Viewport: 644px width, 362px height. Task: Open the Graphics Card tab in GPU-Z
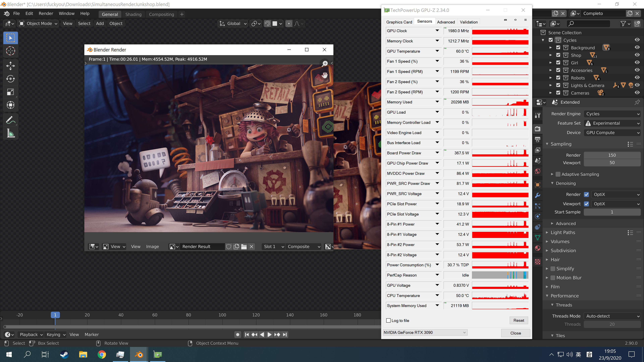tap(399, 22)
